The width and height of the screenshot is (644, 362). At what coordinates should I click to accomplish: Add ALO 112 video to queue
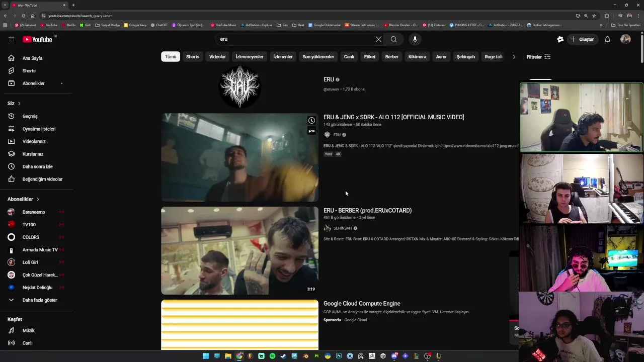[311, 131]
